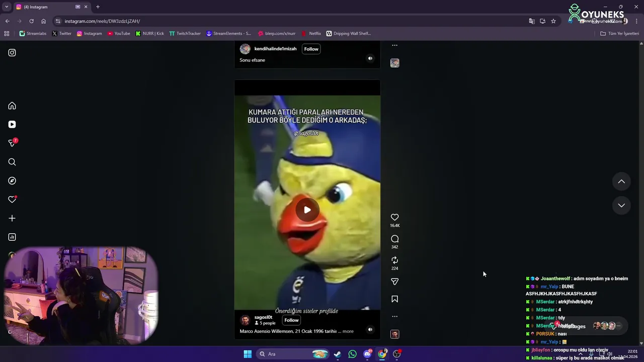The height and width of the screenshot is (362, 644).
Task: Translate this page icon in the address bar
Action: [532, 21]
